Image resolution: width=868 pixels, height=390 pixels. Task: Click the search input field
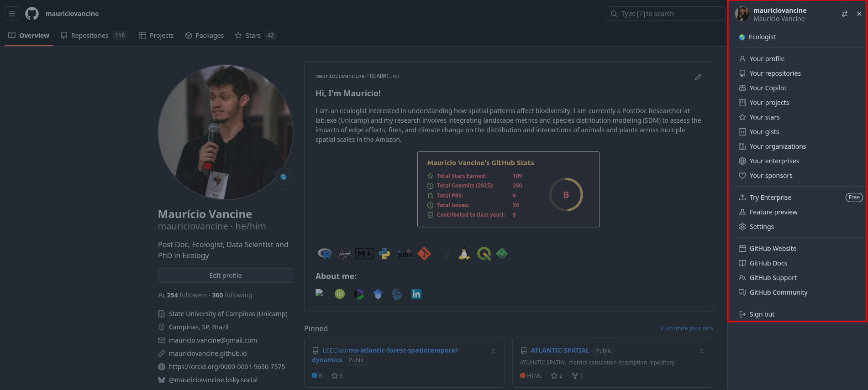(666, 14)
